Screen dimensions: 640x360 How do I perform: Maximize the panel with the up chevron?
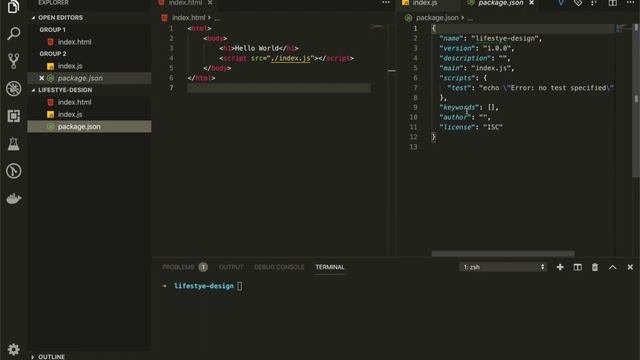(612, 267)
